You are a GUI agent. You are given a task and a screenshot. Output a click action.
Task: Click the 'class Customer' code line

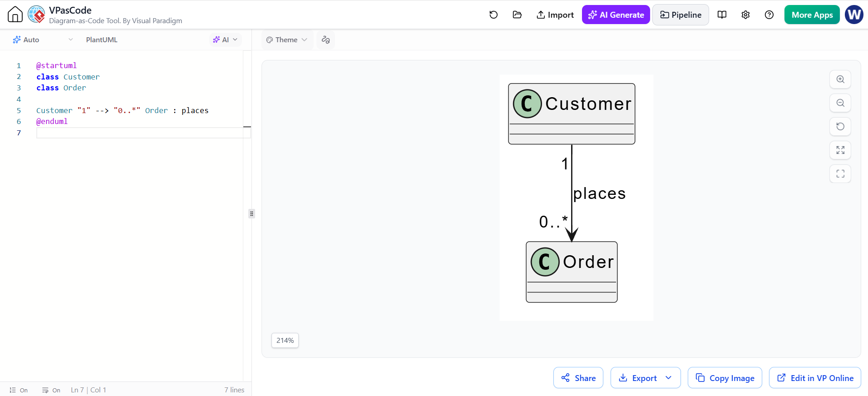point(68,77)
